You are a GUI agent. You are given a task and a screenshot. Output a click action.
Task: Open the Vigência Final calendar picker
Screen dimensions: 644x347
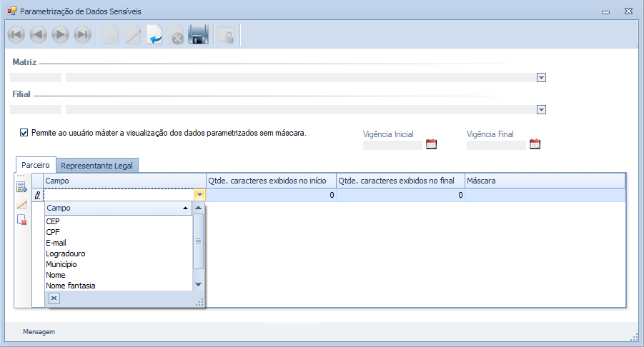535,144
